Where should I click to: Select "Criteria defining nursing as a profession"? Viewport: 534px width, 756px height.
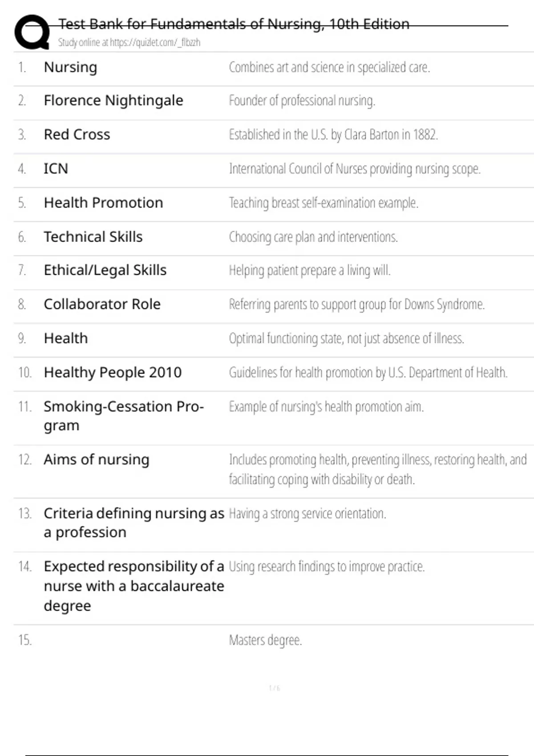click(134, 523)
